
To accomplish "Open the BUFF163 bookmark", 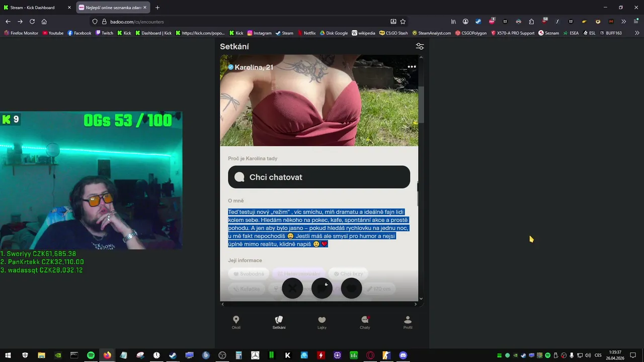I will [611, 33].
